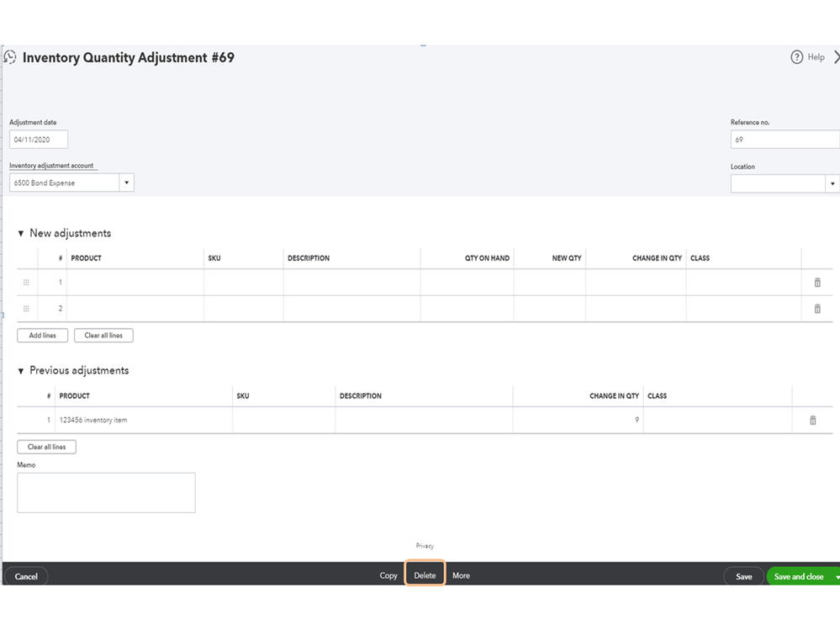840x630 pixels.
Task: Click the Adjustment date field
Action: click(39, 140)
